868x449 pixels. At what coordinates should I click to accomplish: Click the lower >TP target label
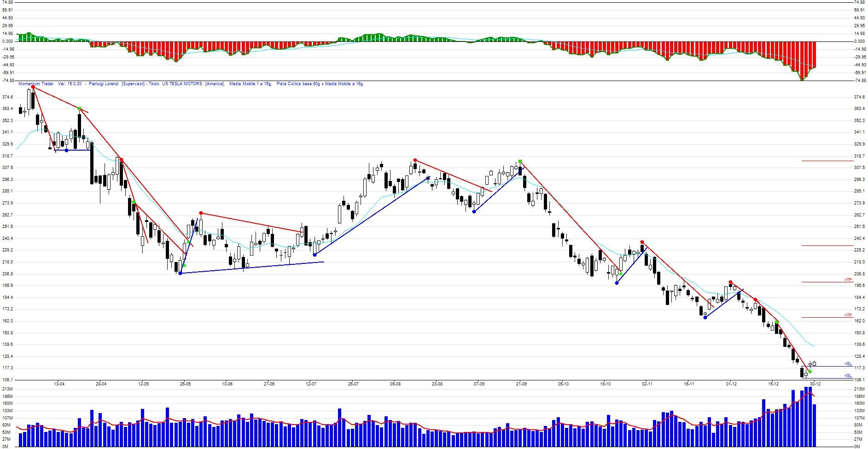coord(848,315)
